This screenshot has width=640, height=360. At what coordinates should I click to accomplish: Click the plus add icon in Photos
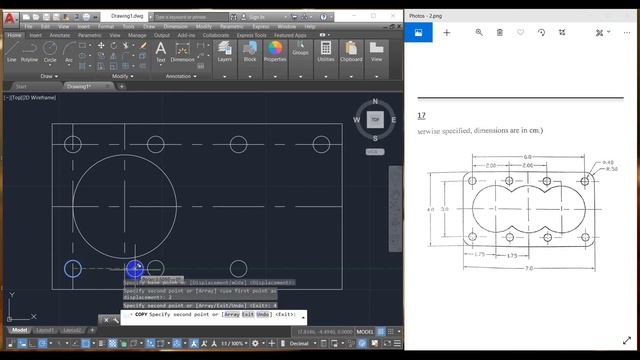447,33
